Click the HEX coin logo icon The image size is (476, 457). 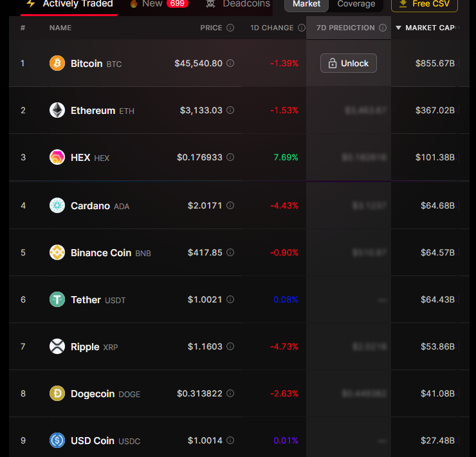(57, 157)
